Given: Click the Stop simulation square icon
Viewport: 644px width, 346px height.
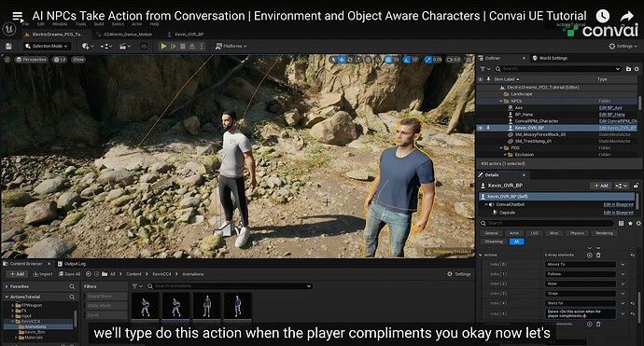Looking at the screenshot, I should click(183, 47).
